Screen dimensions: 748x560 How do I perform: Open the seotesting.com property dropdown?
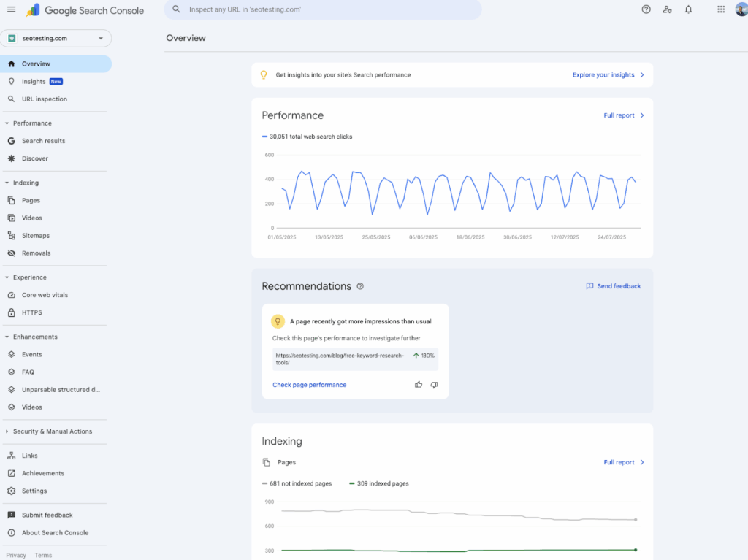tap(56, 38)
